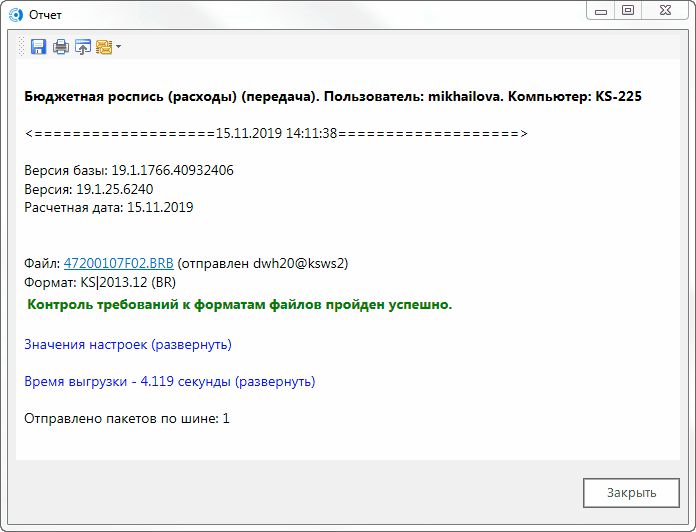Click the export window icon with up arrow
696x532 pixels.
tap(82, 46)
